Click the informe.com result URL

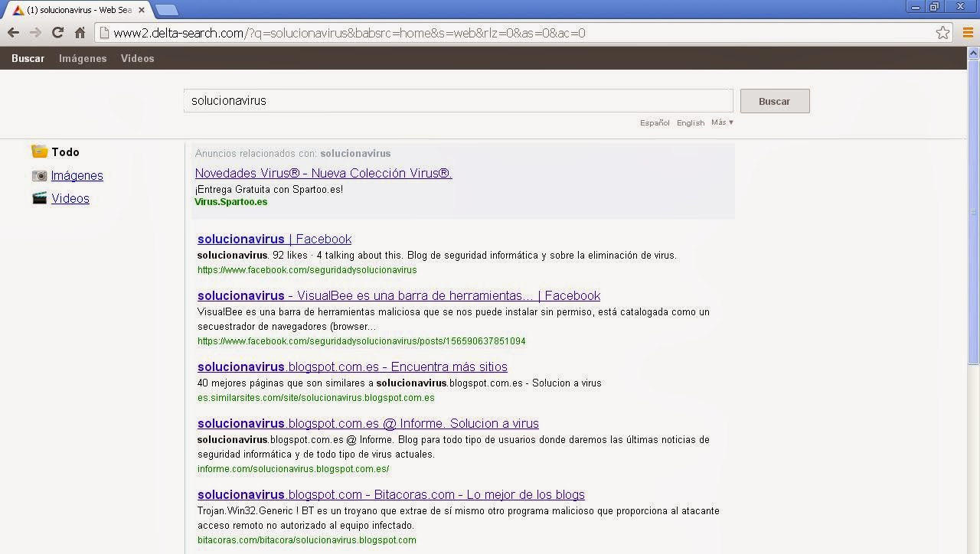coord(293,468)
